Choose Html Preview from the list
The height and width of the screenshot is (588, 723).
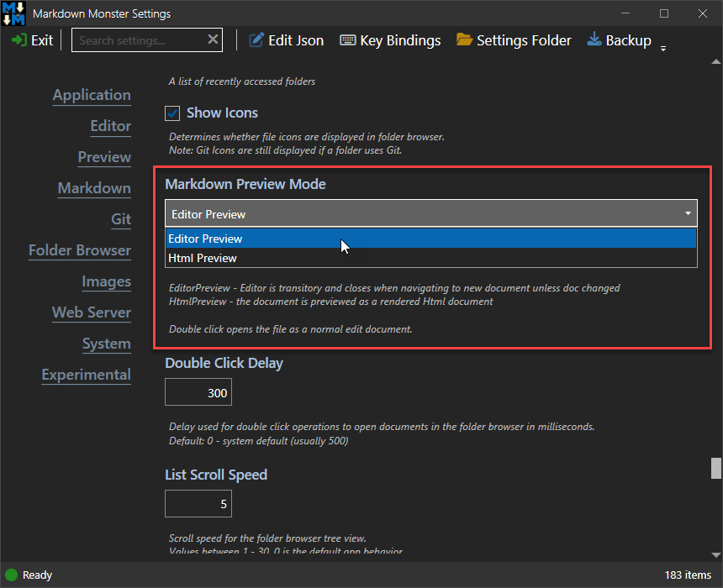click(x=430, y=258)
